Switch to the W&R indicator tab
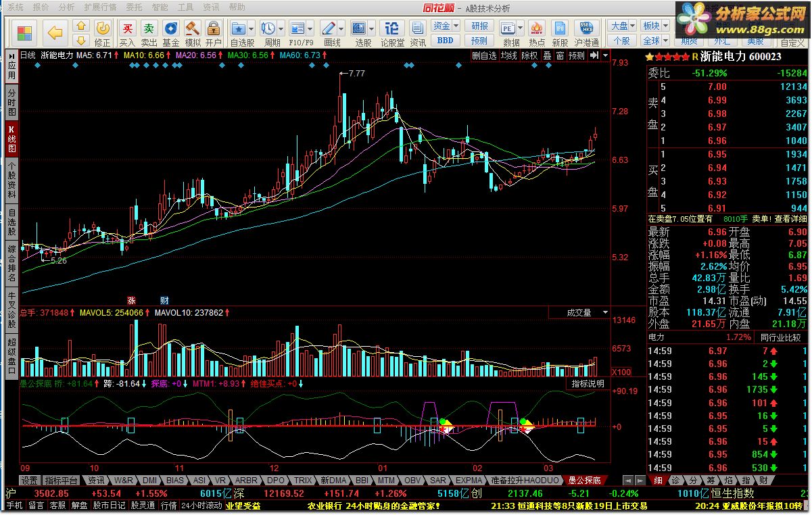Image resolution: width=812 pixels, height=515 pixels. [x=124, y=480]
